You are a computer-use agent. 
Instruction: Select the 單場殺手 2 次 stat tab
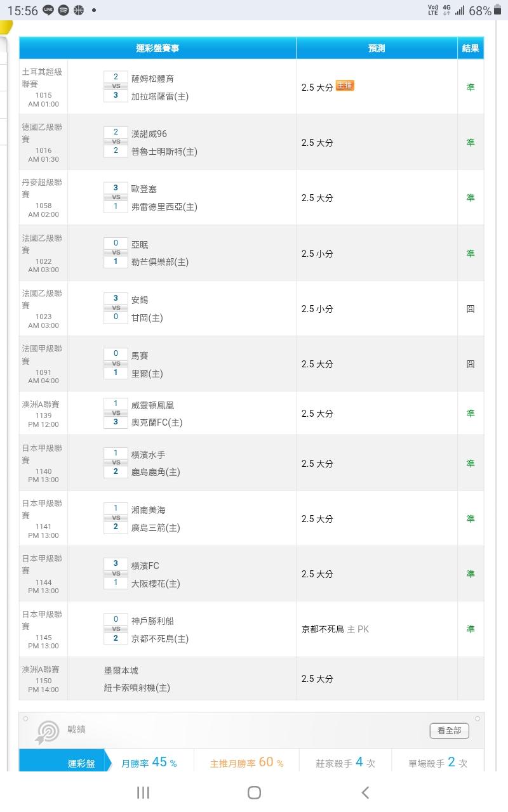pyautogui.click(x=438, y=763)
